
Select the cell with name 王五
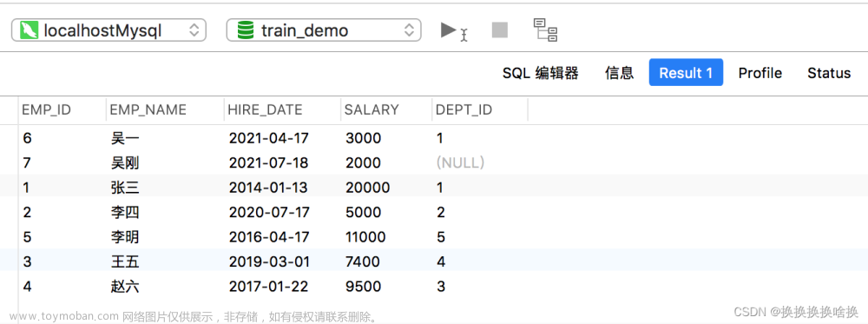pyautogui.click(x=124, y=261)
